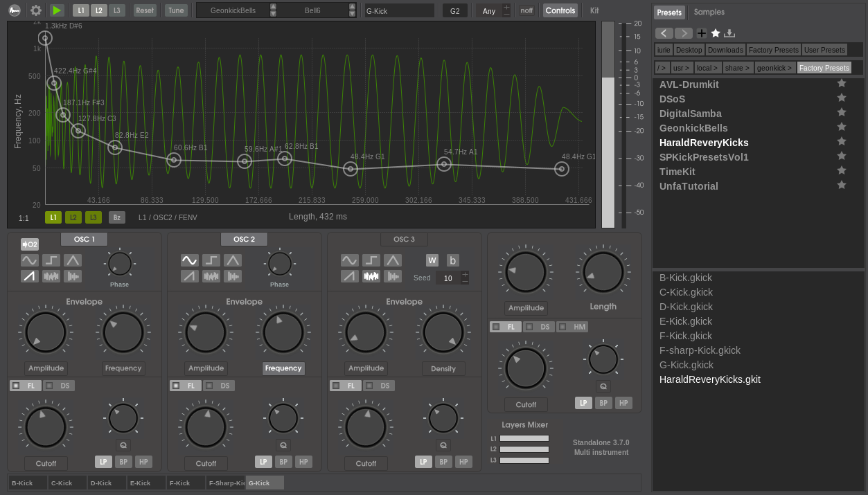This screenshot has height=495, width=868.
Task: Click the export preset icon in Presets panel
Action: [x=731, y=33]
